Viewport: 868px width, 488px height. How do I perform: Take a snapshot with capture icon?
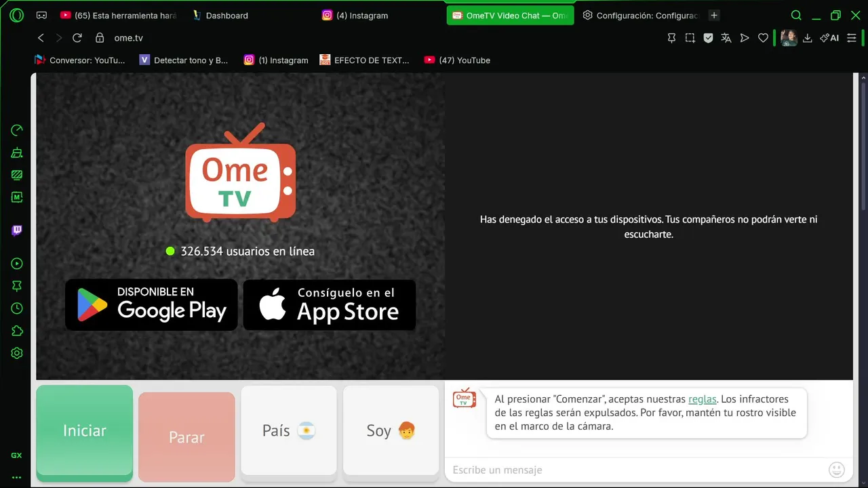click(x=690, y=38)
